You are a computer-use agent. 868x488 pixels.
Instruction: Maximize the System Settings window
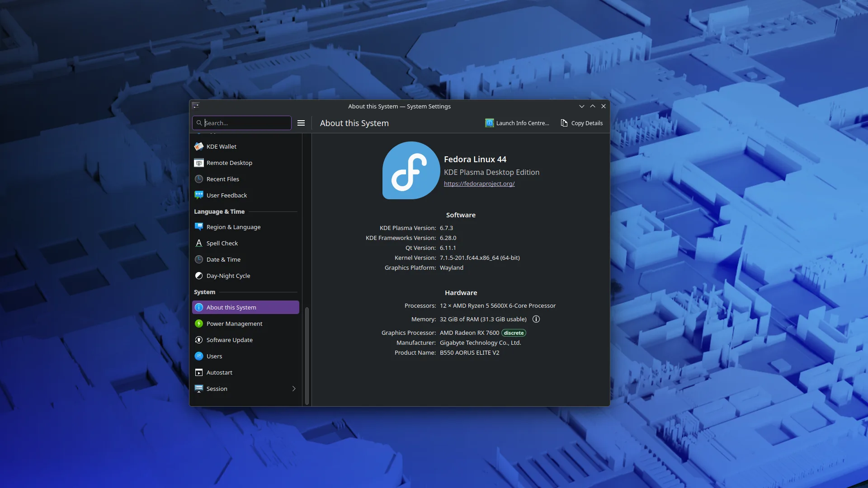pyautogui.click(x=593, y=106)
